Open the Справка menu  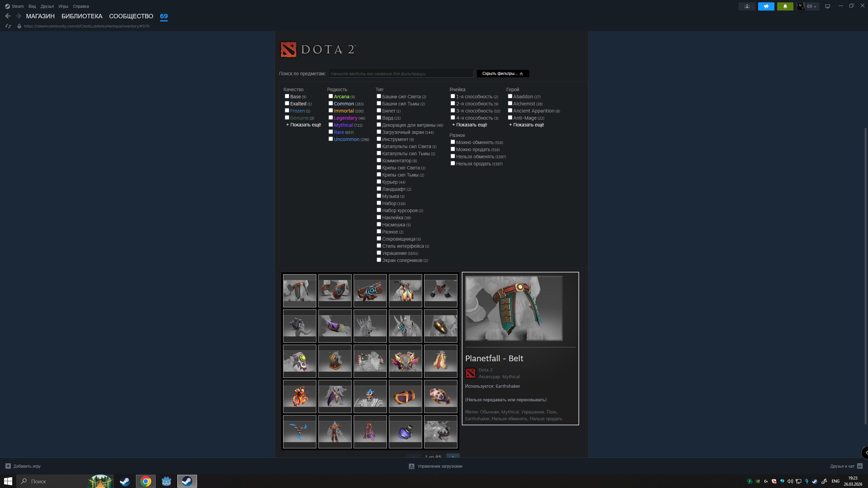[x=81, y=6]
